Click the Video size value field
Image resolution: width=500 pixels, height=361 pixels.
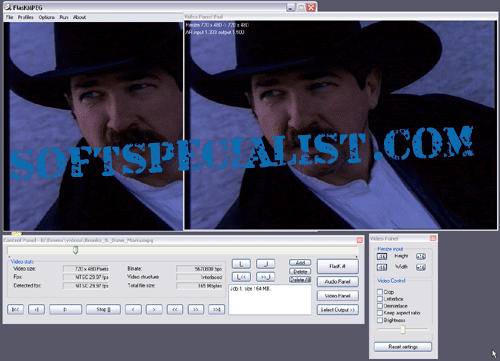pyautogui.click(x=86, y=269)
